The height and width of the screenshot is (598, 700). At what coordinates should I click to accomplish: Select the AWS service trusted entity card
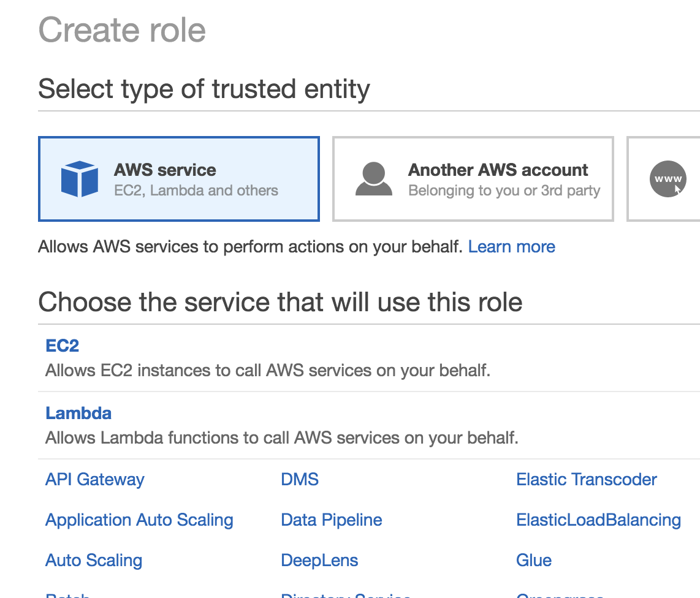point(178,179)
